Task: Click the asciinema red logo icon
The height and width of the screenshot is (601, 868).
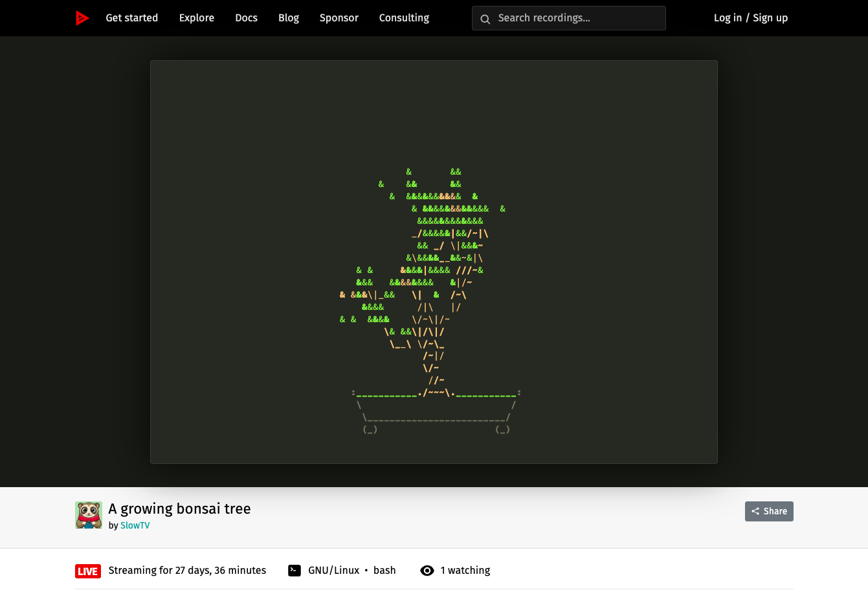Action: tap(82, 18)
